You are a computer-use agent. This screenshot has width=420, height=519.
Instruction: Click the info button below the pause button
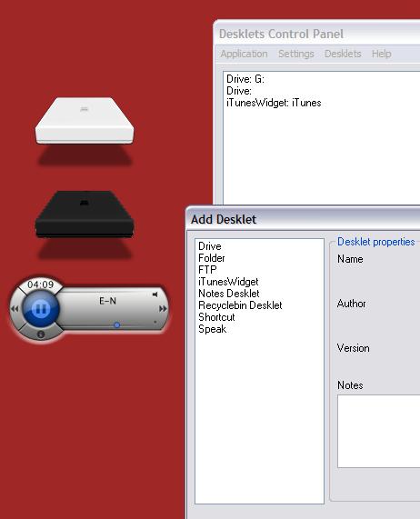[x=41, y=334]
